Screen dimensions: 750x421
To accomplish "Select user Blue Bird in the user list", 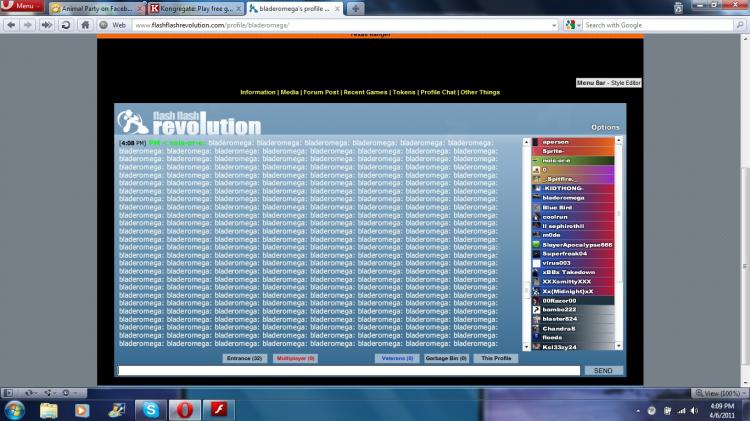I will pyautogui.click(x=573, y=208).
